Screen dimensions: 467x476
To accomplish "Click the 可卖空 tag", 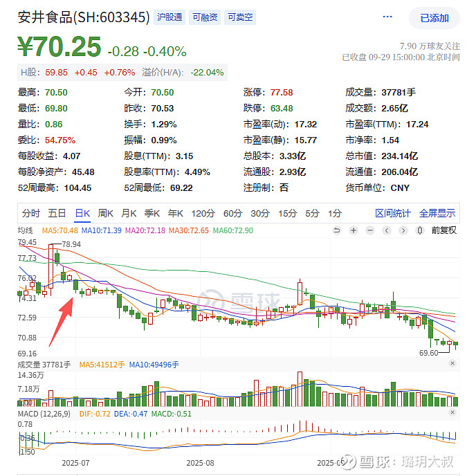I will click(x=240, y=17).
